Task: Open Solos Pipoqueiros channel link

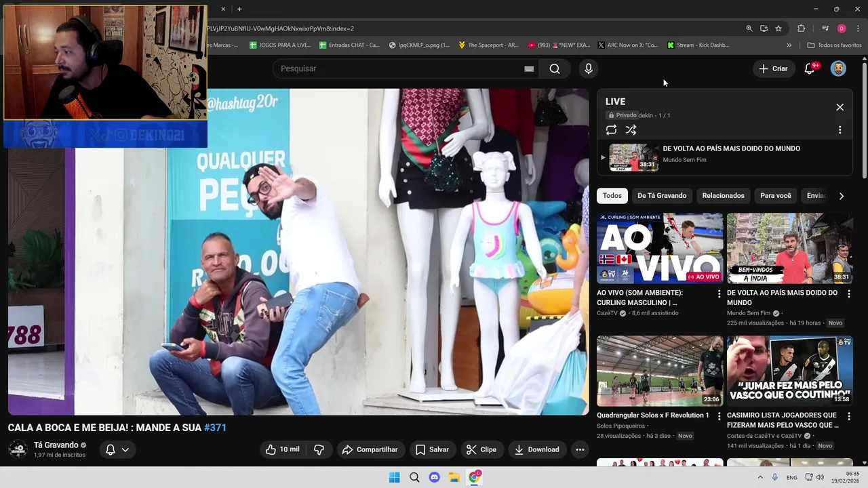Action: point(621,426)
